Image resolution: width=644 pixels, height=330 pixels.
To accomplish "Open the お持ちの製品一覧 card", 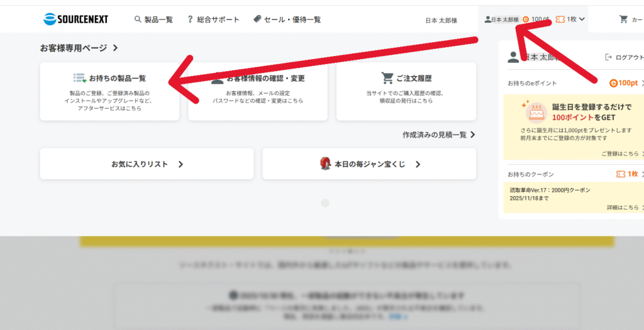I will [x=109, y=91].
